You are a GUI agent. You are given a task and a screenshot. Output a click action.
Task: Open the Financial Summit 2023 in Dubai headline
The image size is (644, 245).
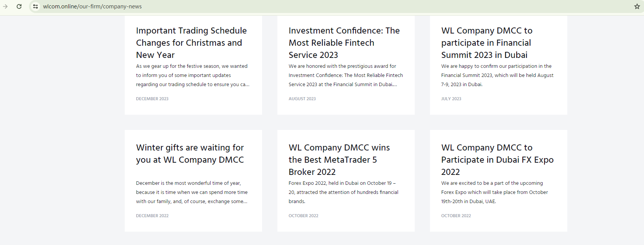click(x=486, y=43)
